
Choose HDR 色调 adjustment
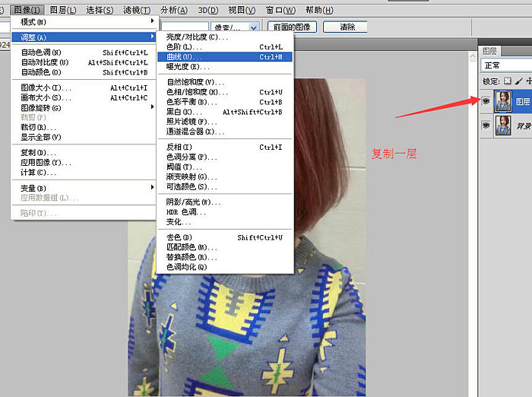(x=225, y=212)
